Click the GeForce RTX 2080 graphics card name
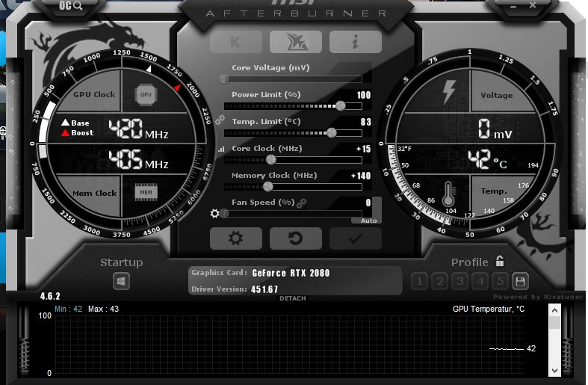 tap(291, 273)
